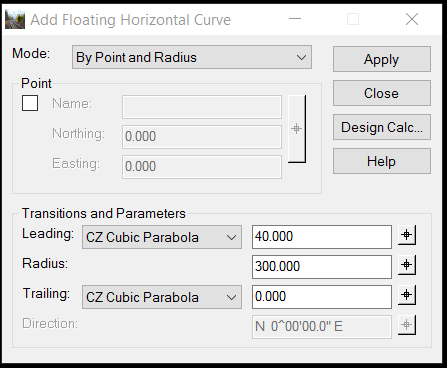This screenshot has height=368, width=447.
Task: Expand the Leading transition type dropdown
Action: point(162,237)
